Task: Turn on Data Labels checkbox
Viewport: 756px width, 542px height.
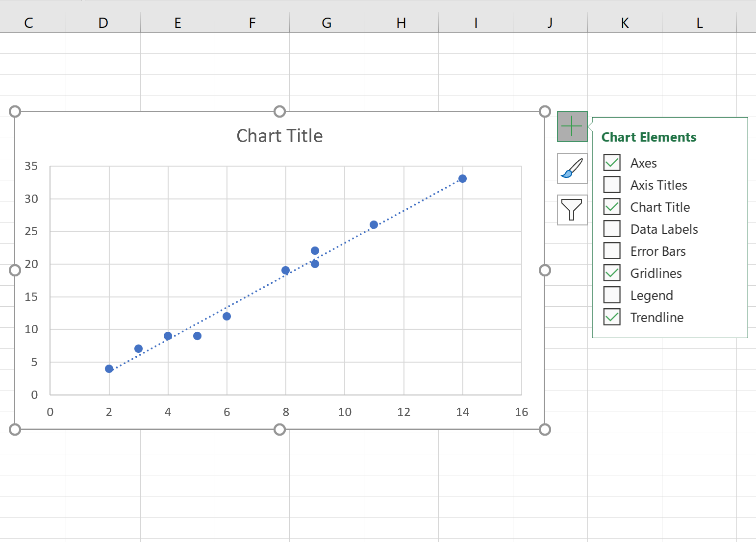Action: click(612, 229)
